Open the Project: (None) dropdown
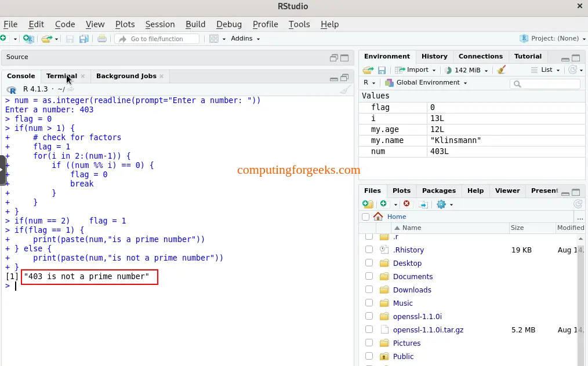 (552, 38)
